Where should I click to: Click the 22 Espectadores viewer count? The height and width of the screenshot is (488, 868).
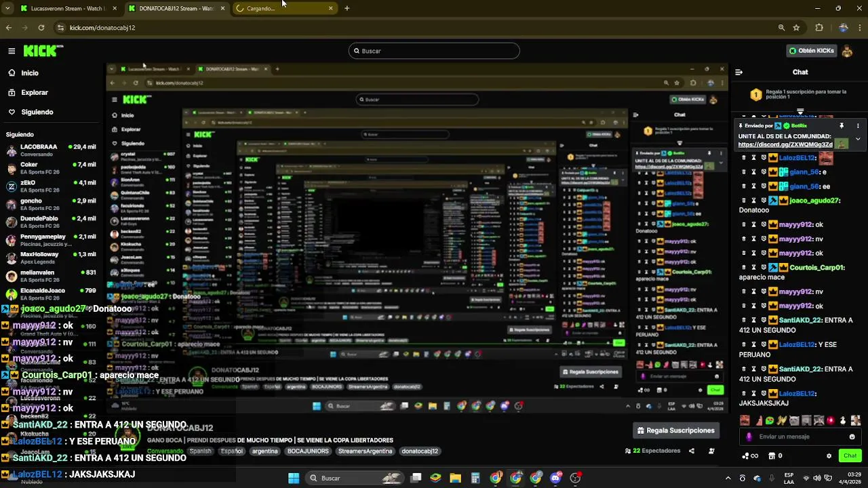(x=652, y=451)
